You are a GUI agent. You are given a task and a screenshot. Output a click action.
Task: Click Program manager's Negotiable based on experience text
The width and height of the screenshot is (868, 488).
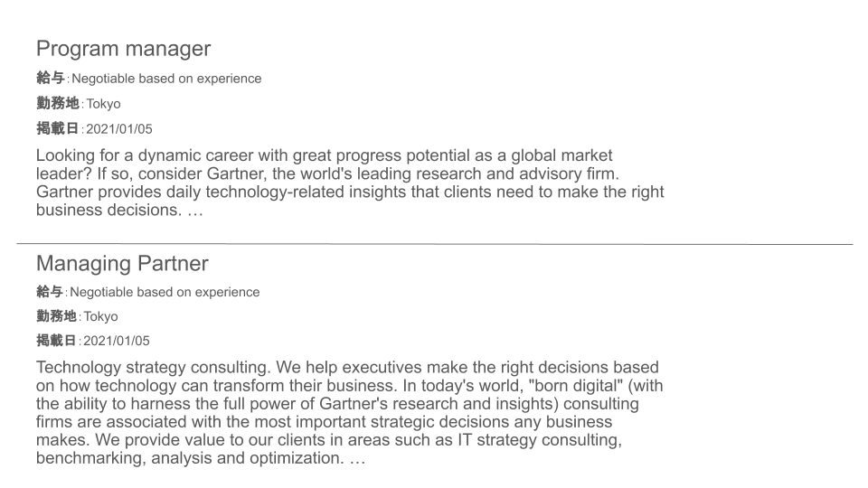pyautogui.click(x=166, y=79)
